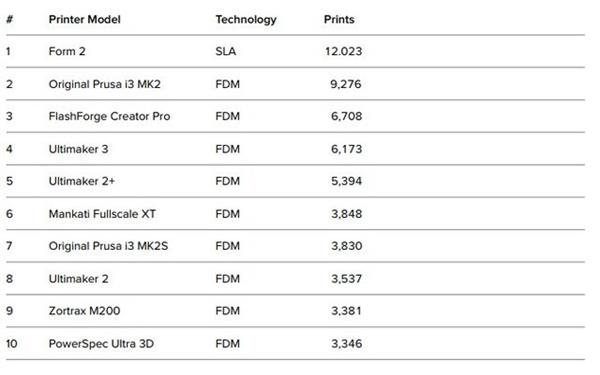This screenshot has height=375, width=600.
Task: Click the Ultimaker 2+ model name
Action: click(82, 181)
